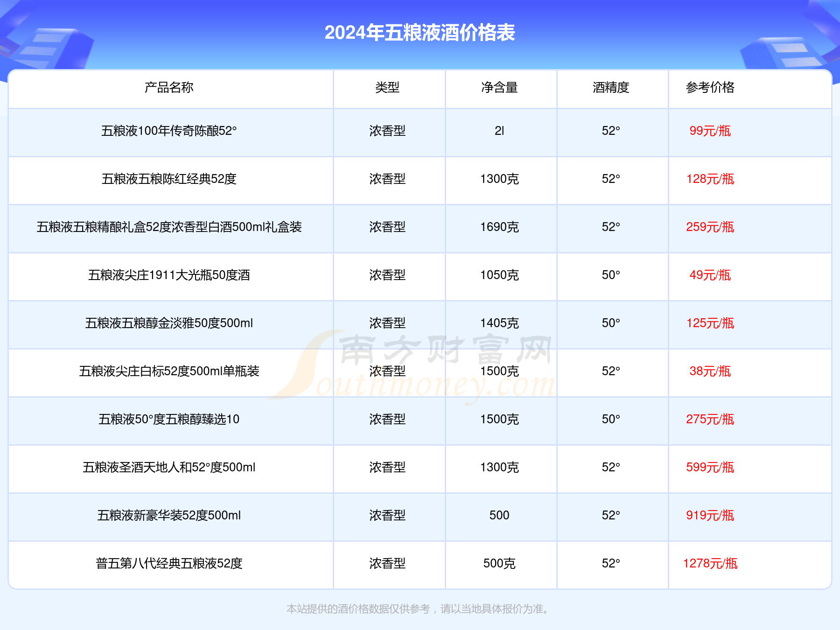Click the title 2024年五粮液酒价格表
Screen dimensions: 840x630
tap(420, 33)
